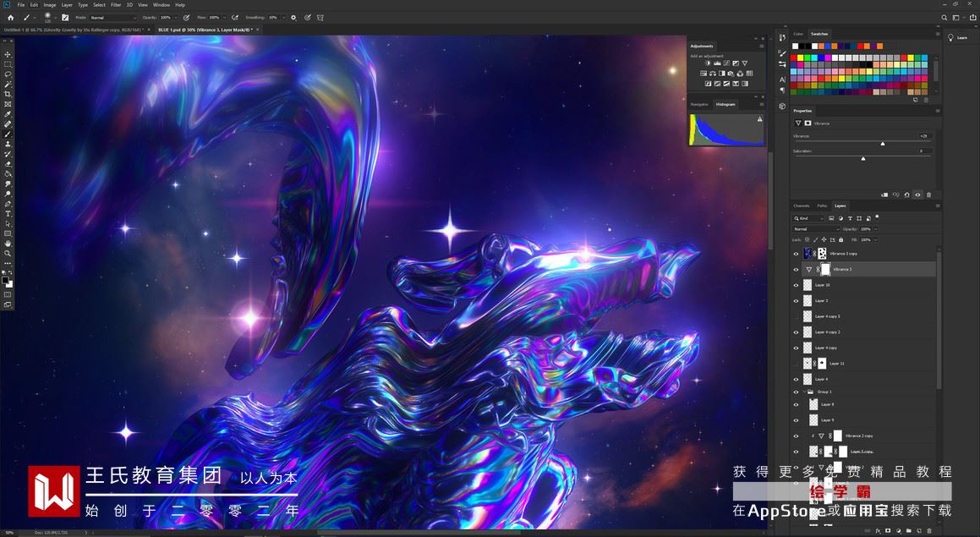Switch to the Color tab
This screenshot has width=980, height=537.
click(798, 34)
